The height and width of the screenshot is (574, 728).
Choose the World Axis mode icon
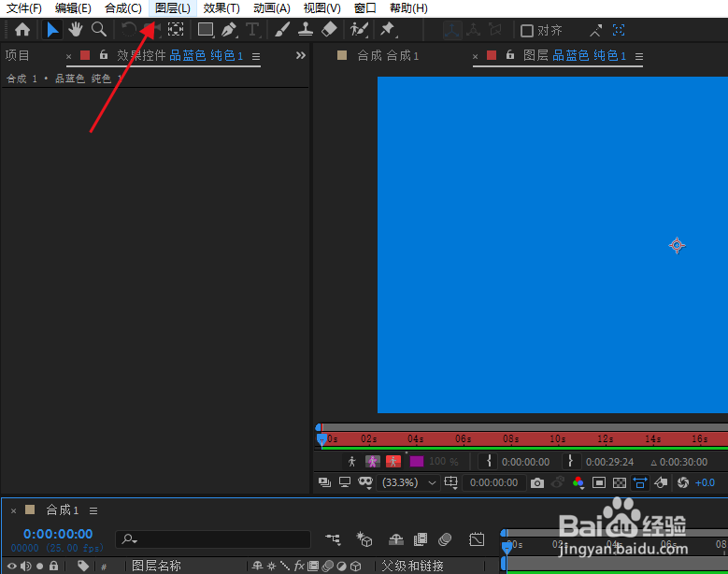[473, 31]
